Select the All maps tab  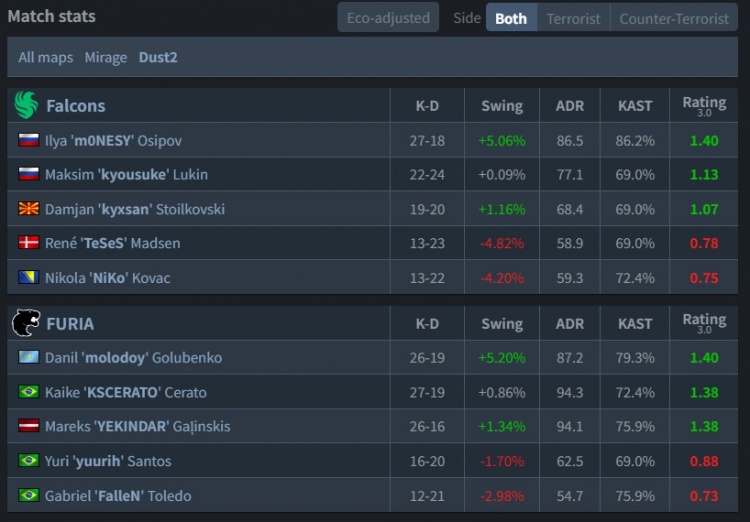pos(46,57)
